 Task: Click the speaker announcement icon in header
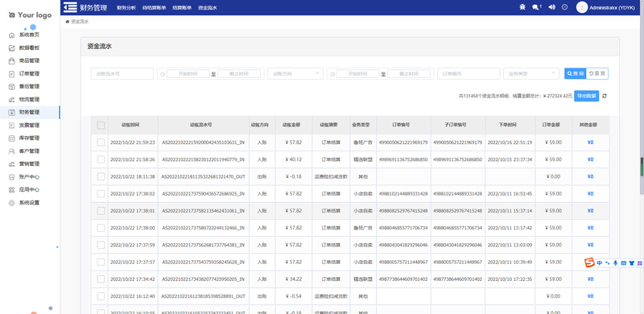coord(552,7)
